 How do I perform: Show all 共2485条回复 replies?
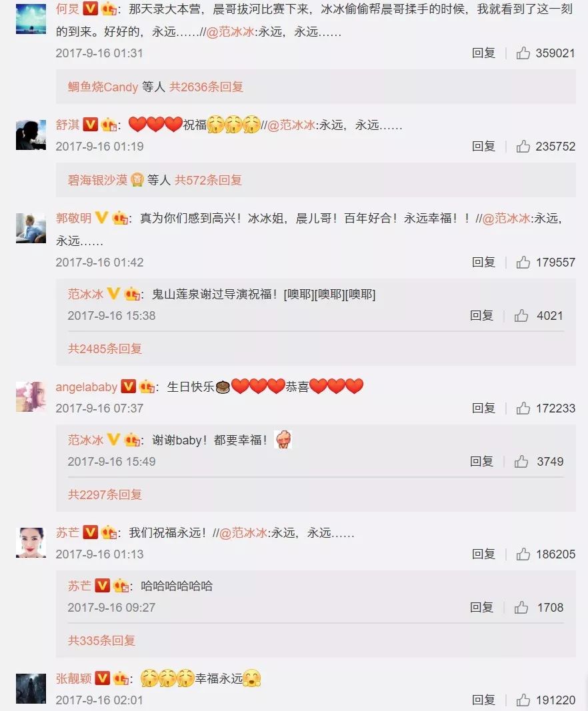105,349
